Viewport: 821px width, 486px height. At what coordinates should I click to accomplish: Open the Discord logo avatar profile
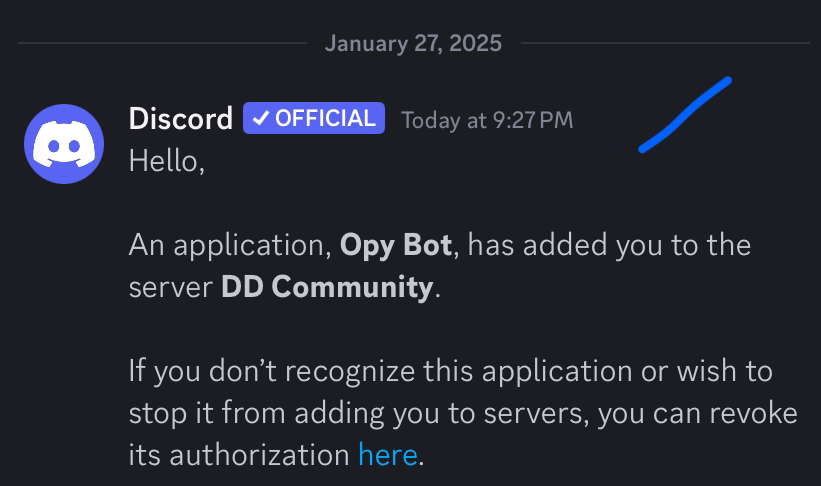click(64, 144)
